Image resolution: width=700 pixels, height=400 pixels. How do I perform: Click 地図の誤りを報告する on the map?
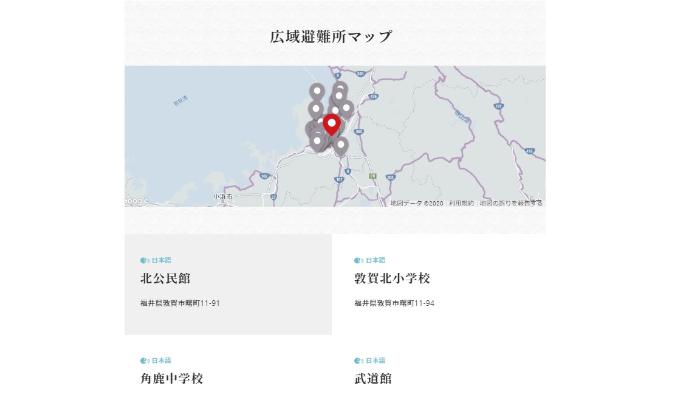tap(511, 203)
